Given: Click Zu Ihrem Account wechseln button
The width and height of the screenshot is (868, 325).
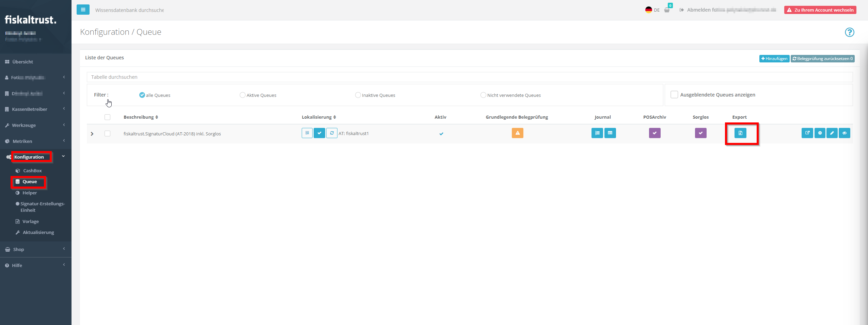Looking at the screenshot, I should click(820, 10).
